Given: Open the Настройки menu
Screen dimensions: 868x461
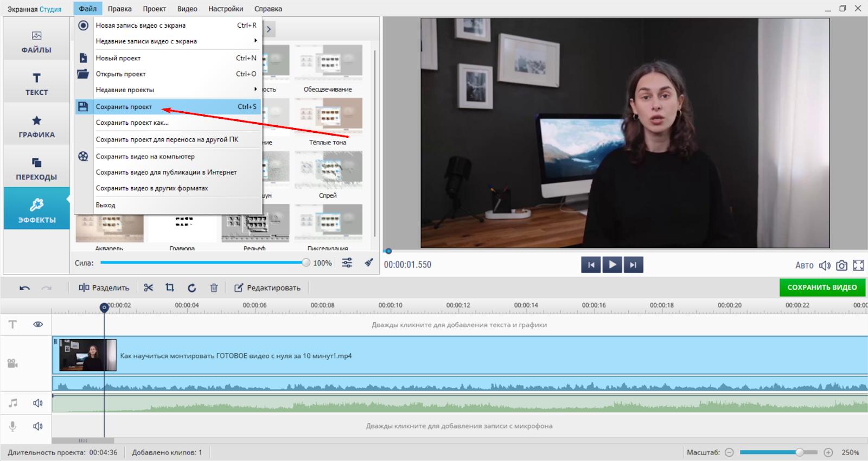Looking at the screenshot, I should 226,9.
